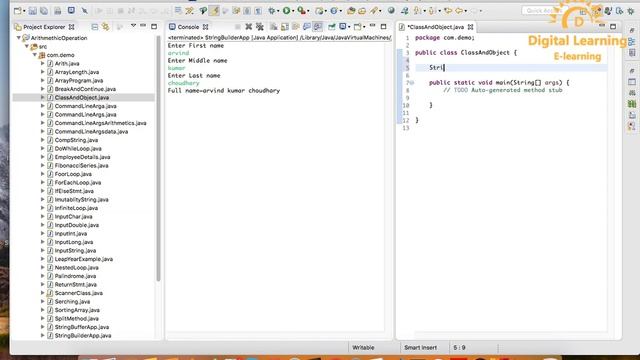
Task: Close the ClassAndObject.java editor tab
Action: point(470,27)
